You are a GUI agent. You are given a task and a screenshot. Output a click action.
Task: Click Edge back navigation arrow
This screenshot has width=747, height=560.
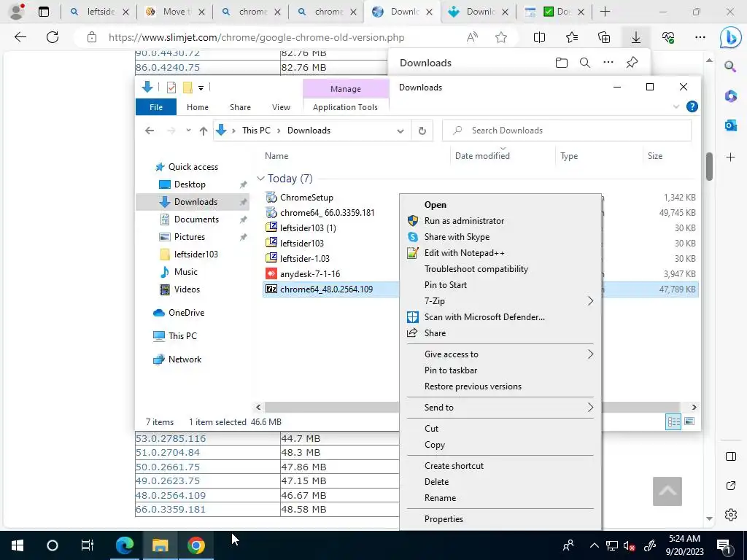20,37
